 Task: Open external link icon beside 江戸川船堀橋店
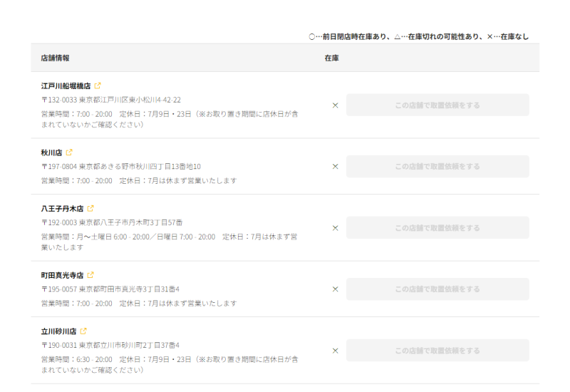click(98, 86)
